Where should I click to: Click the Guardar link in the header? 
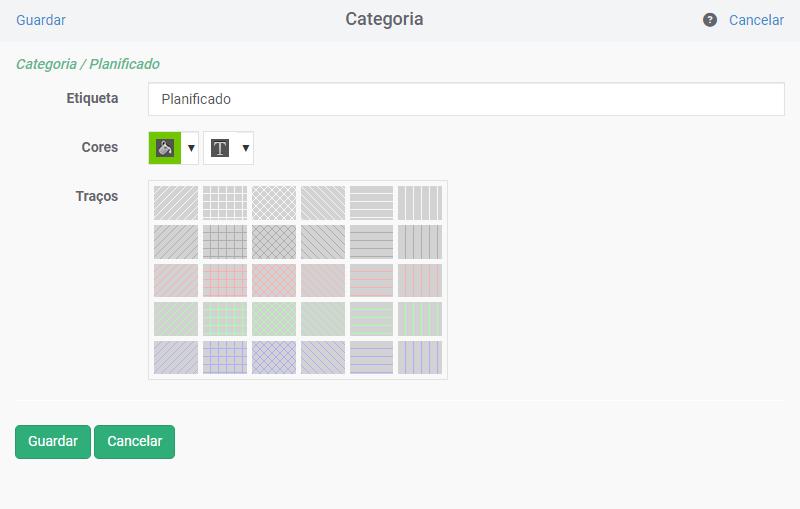(41, 20)
